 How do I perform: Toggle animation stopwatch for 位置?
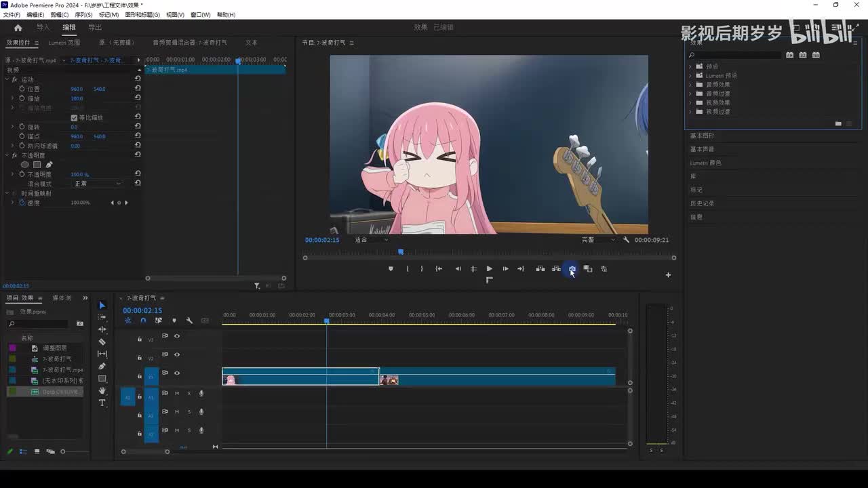click(x=22, y=89)
